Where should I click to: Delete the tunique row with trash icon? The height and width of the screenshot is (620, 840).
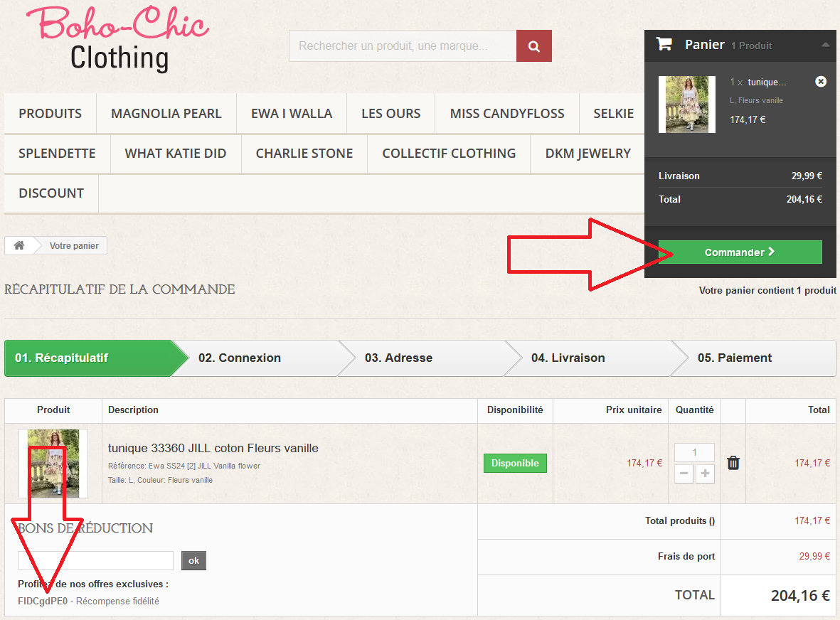[733, 463]
